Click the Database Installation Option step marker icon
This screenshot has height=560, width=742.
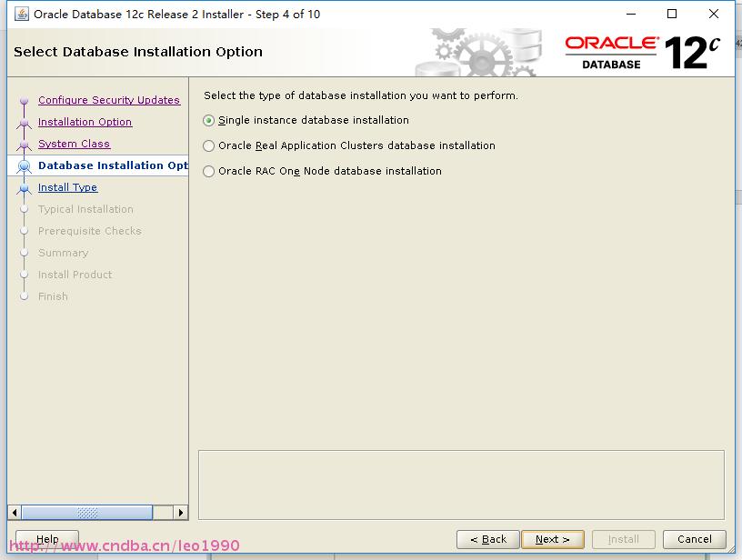point(24,166)
